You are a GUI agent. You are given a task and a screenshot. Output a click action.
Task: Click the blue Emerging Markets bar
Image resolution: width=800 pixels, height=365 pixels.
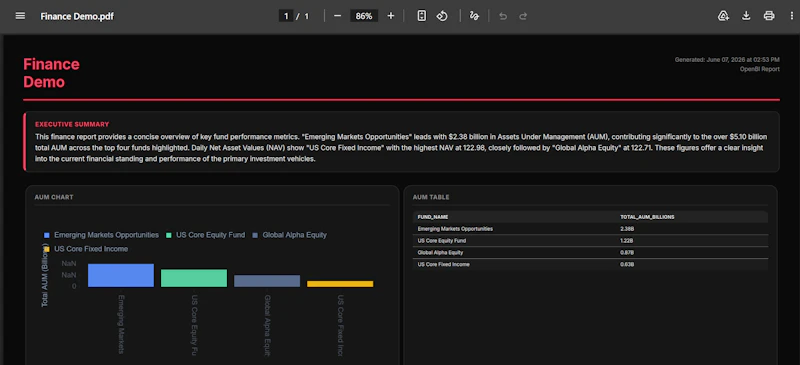[x=121, y=275]
